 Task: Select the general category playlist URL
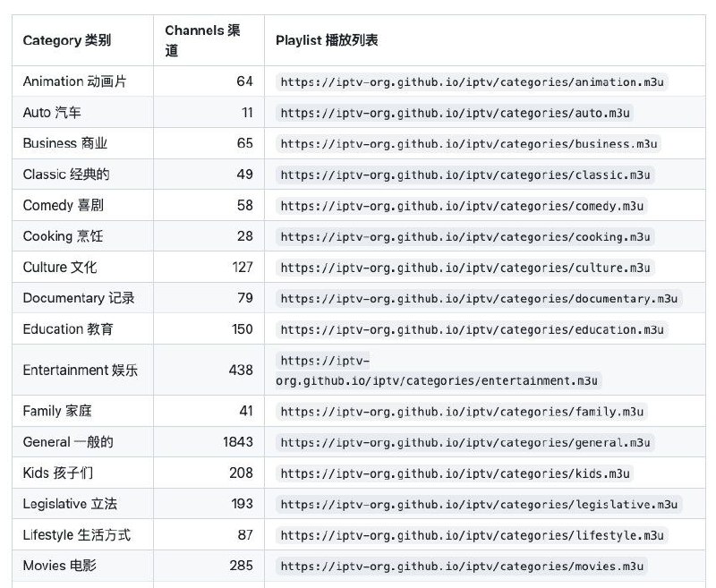coord(467,441)
